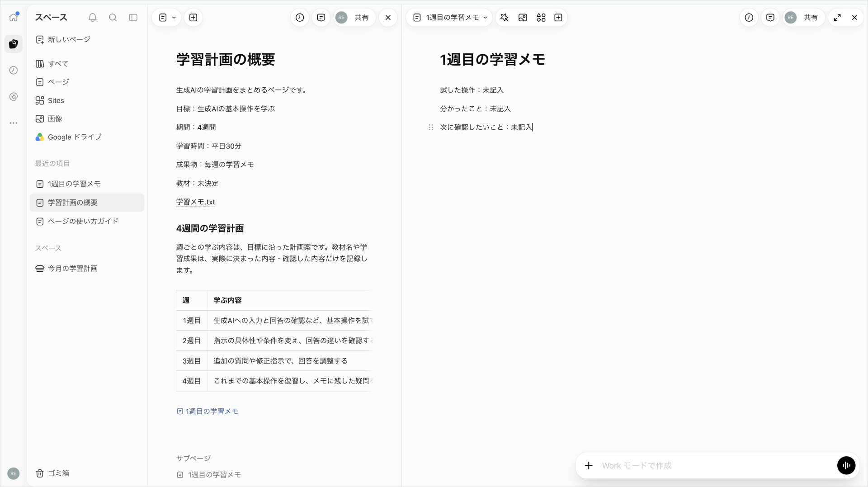Open 1週目の学習メモ in recent items
Viewport: 868px width, 487px height.
pos(87,184)
